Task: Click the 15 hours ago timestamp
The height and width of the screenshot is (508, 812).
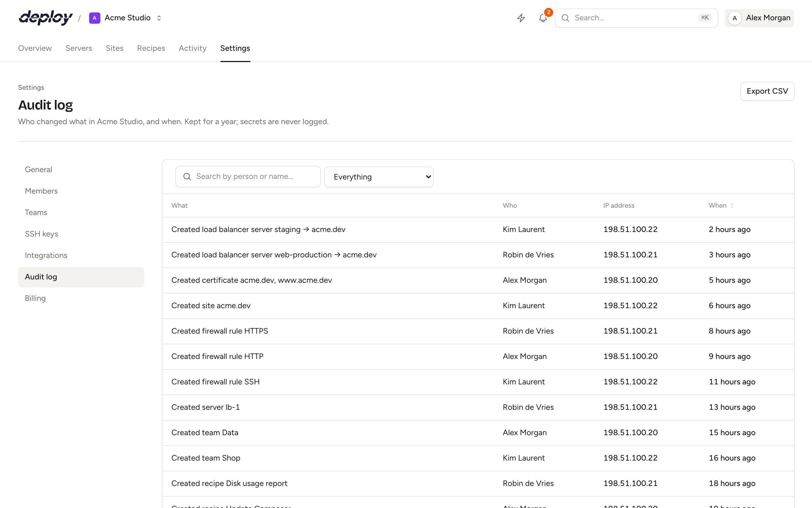Action: (x=732, y=433)
